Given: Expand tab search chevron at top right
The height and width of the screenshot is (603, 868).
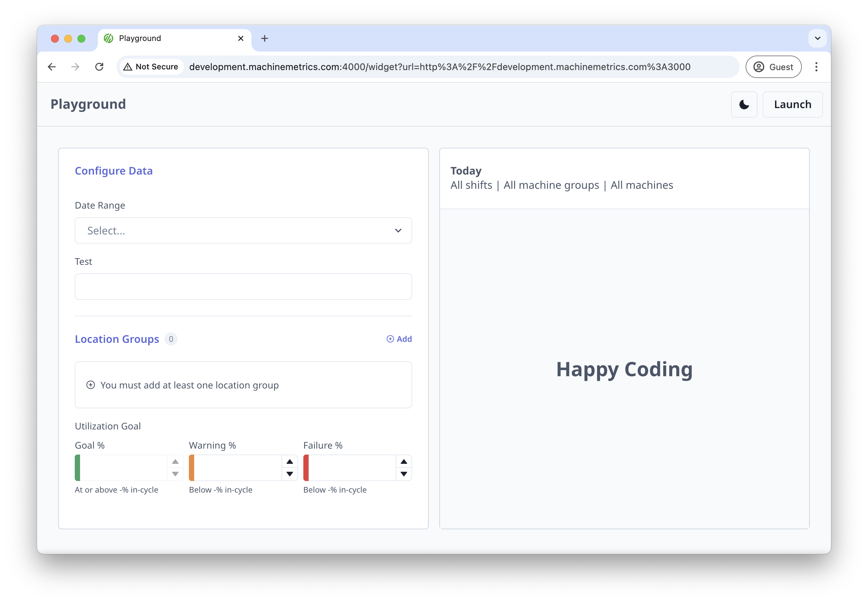Looking at the screenshot, I should (x=817, y=39).
